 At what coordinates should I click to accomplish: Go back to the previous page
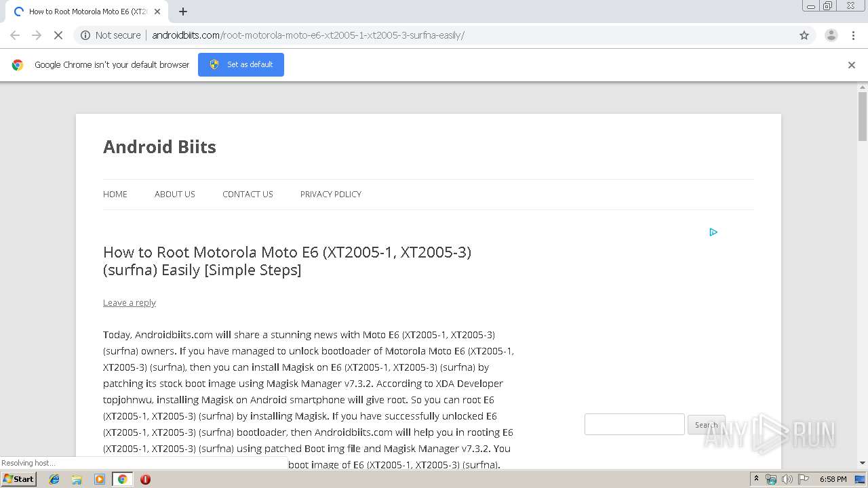pyautogui.click(x=15, y=35)
